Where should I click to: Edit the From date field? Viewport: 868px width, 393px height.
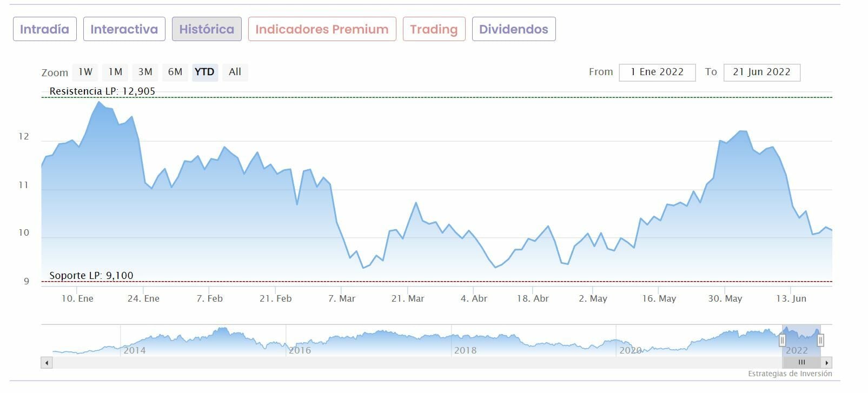click(657, 72)
